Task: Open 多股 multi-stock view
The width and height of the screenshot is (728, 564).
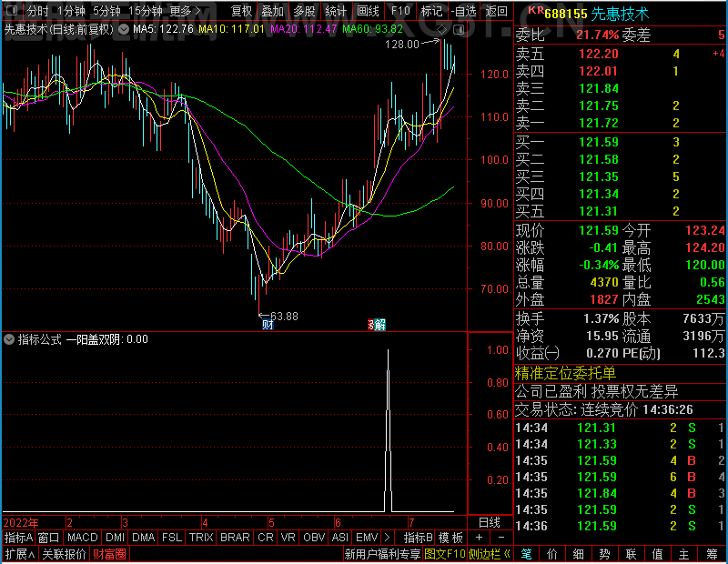Action: pyautogui.click(x=305, y=10)
